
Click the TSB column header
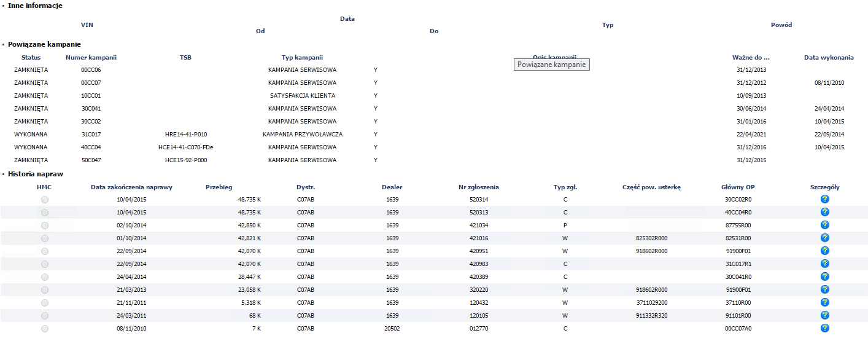[x=185, y=57]
